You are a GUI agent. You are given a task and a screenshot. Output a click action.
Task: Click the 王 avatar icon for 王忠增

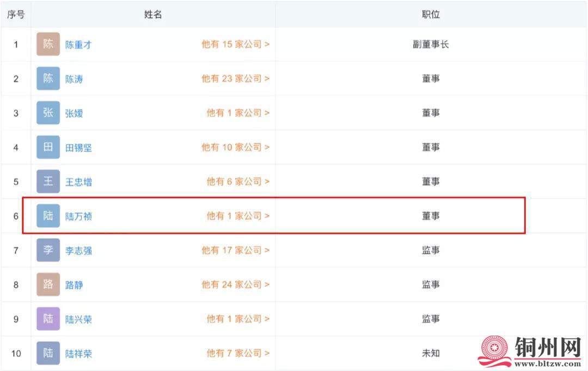(48, 181)
